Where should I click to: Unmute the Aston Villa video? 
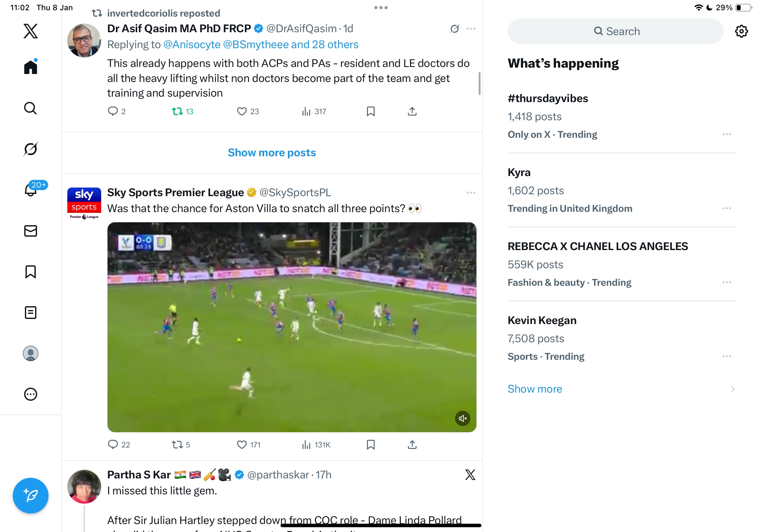point(462,418)
